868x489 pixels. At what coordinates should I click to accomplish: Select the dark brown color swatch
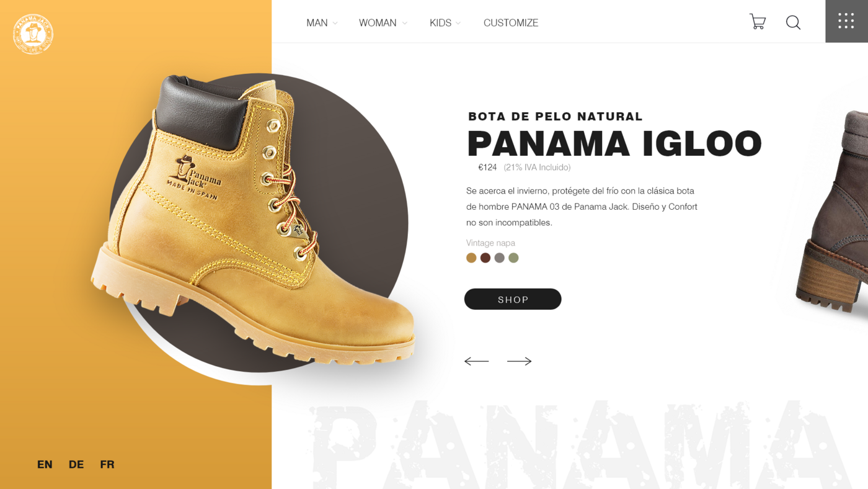(485, 258)
